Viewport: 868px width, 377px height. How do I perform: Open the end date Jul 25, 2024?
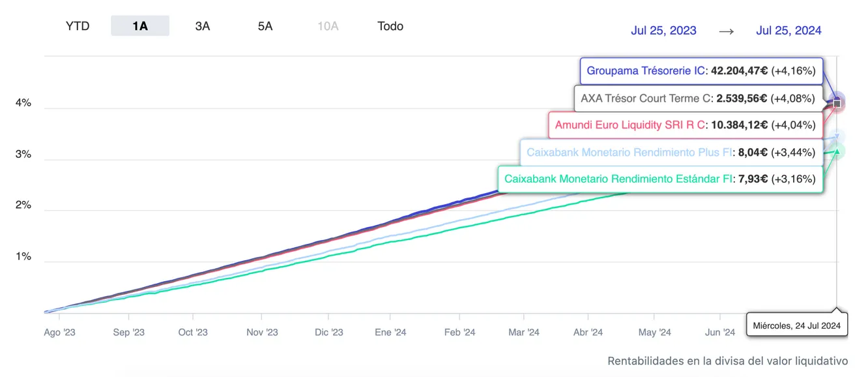click(x=788, y=31)
